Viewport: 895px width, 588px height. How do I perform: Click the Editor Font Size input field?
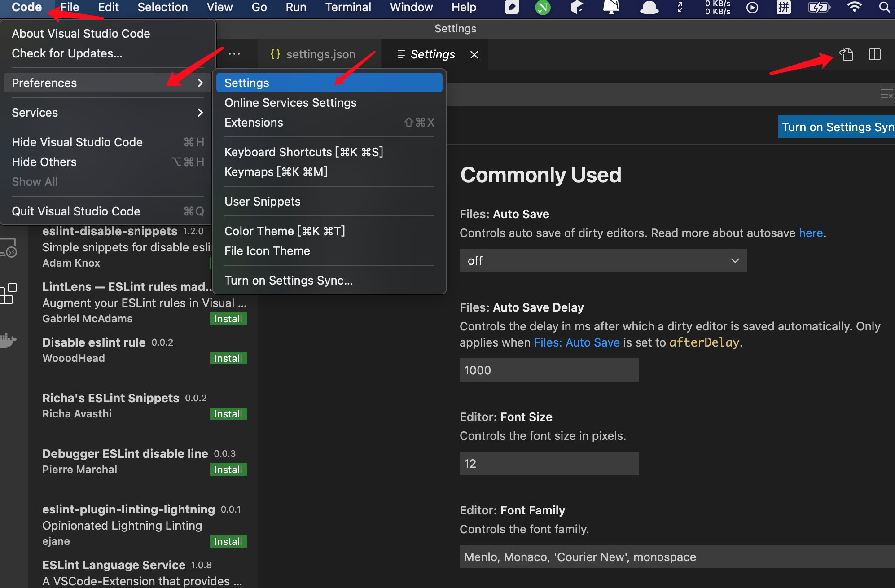[549, 463]
